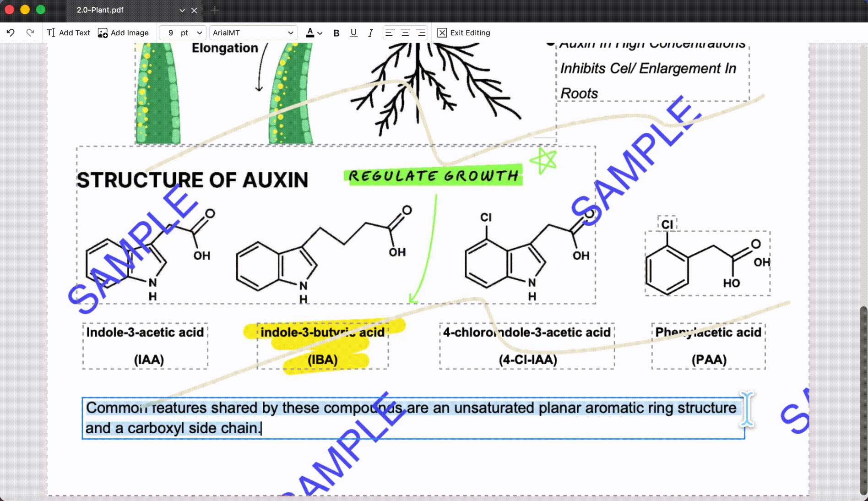Screen dimensions: 868x501
Task: Open a new tab with plus icon
Action: click(215, 10)
